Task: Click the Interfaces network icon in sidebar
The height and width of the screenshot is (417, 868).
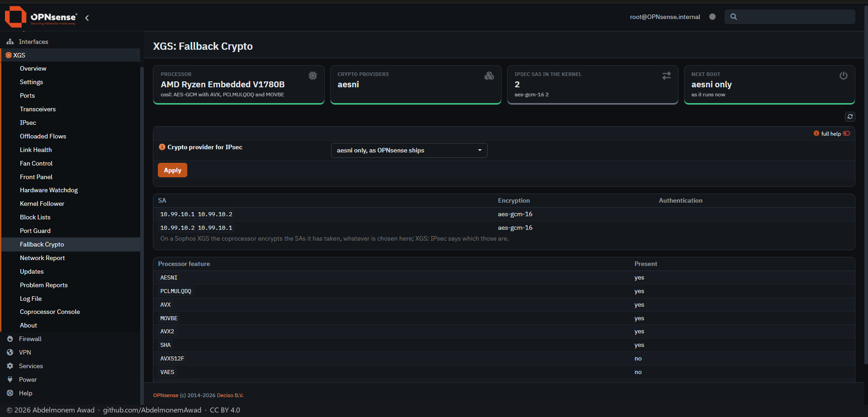Action: [x=10, y=42]
